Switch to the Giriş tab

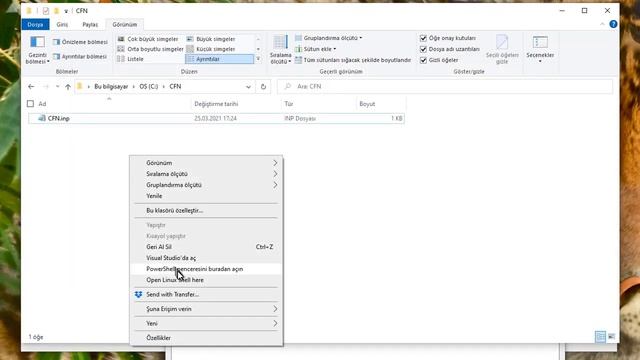tap(62, 24)
